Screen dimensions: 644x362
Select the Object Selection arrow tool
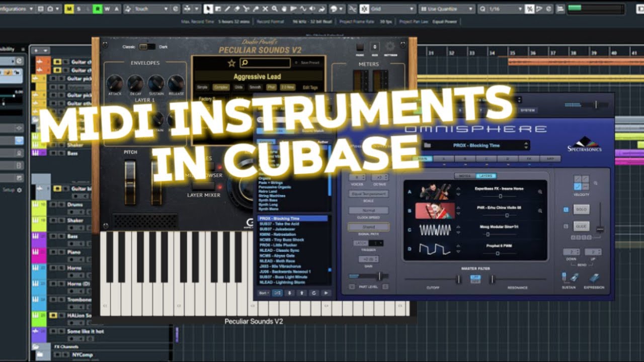click(x=208, y=9)
